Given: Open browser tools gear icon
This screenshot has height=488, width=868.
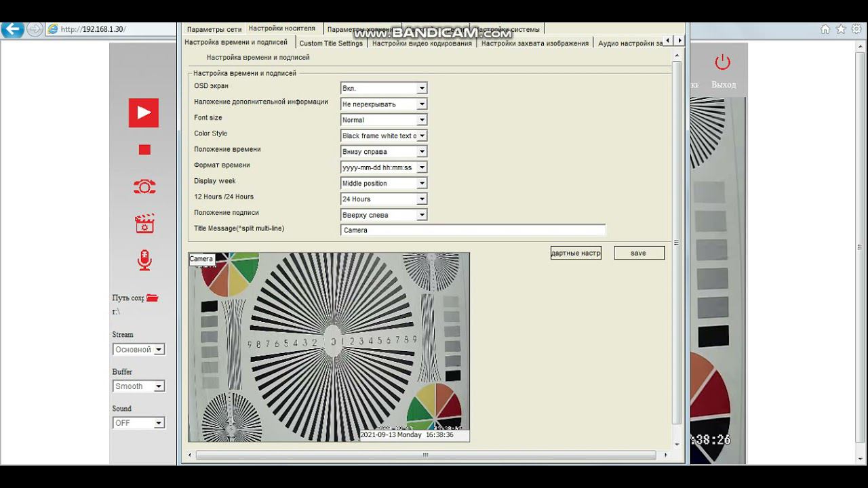Looking at the screenshot, I should (x=856, y=29).
